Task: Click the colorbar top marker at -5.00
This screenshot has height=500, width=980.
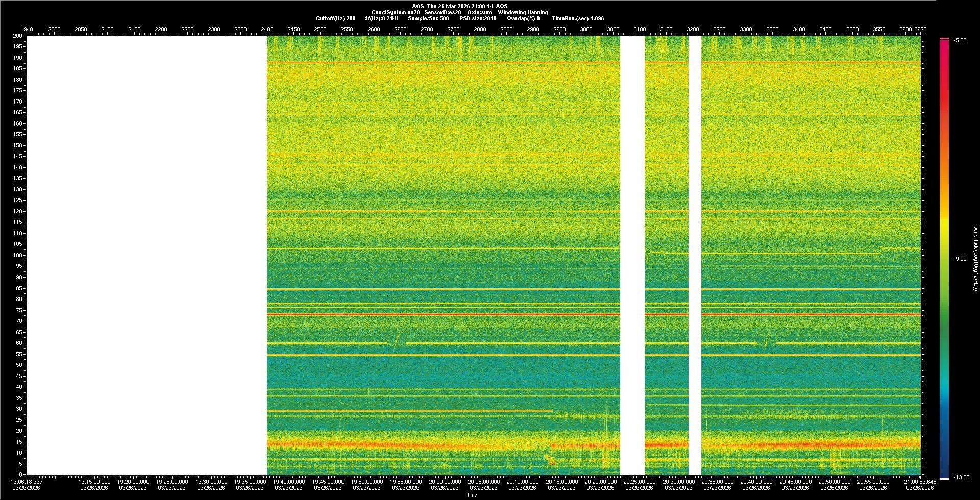Action: [x=944, y=39]
